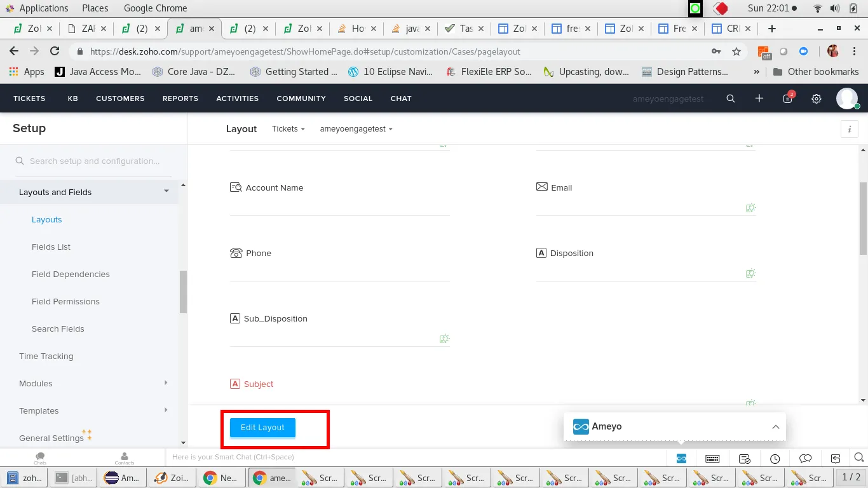The width and height of the screenshot is (868, 488).
Task: Open the Places menu in the top panel
Action: pos(95,8)
